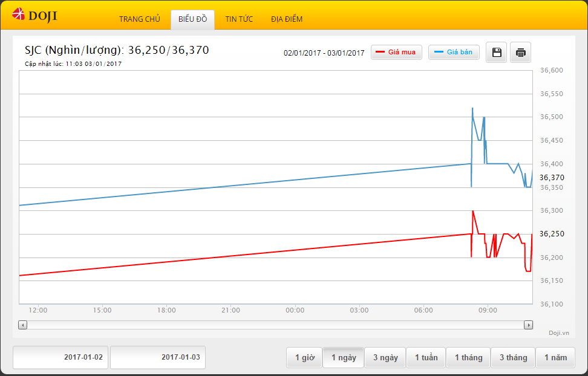The height and width of the screenshot is (376, 588).
Task: Open the TRANG CHỦ tab
Action: (140, 19)
